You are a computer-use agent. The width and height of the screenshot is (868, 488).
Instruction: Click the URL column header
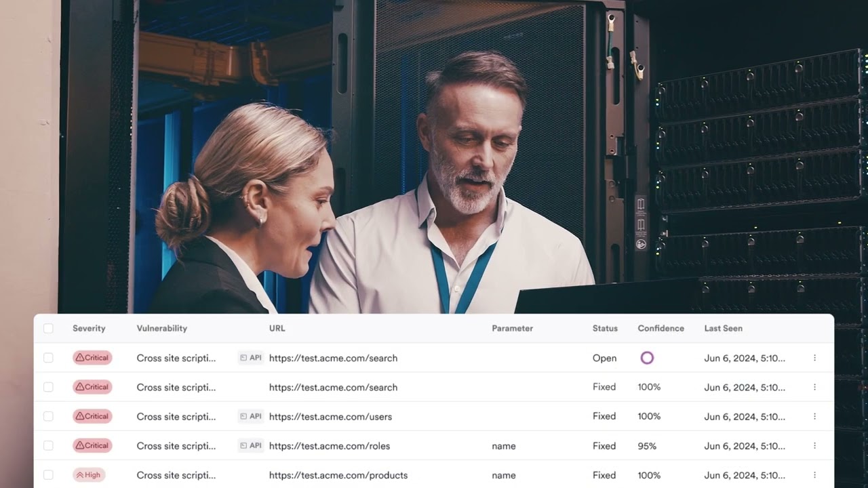[277, 328]
